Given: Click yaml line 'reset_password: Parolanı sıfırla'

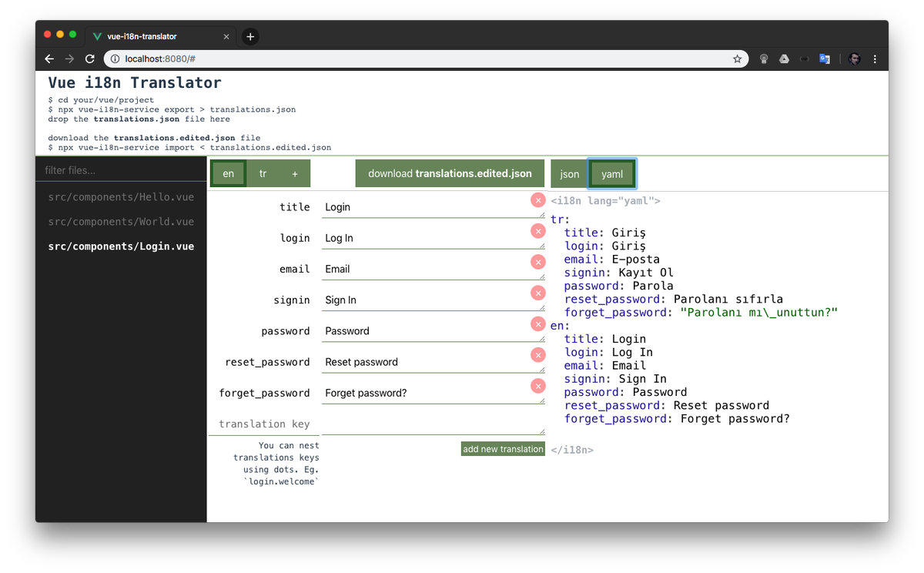Looking at the screenshot, I should [x=674, y=299].
